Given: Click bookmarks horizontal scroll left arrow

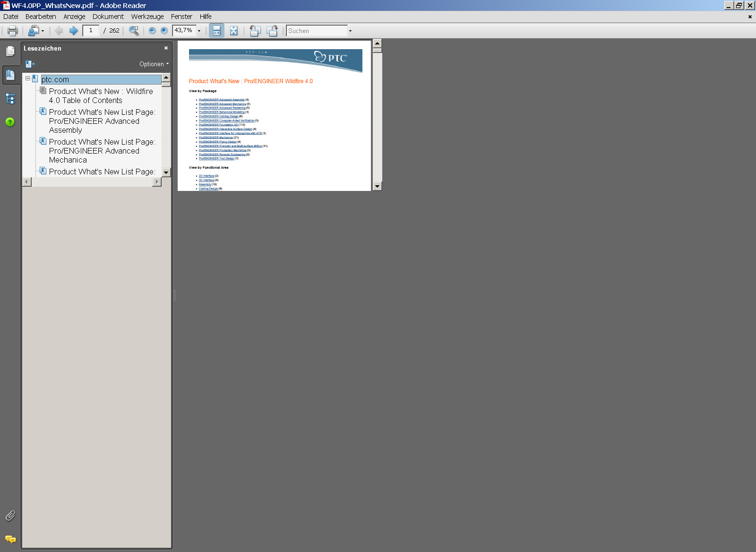Looking at the screenshot, I should [x=27, y=182].
